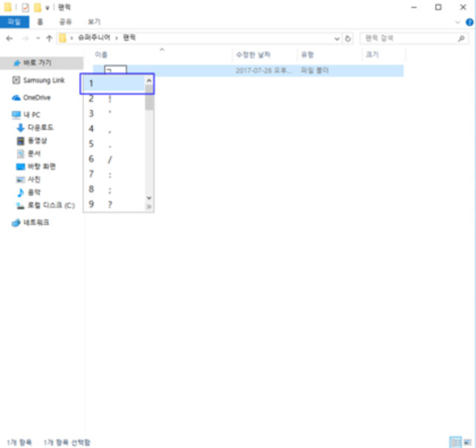The height and width of the screenshot is (448, 476).
Task: Expand the address bar history dropdown
Action: (x=337, y=38)
